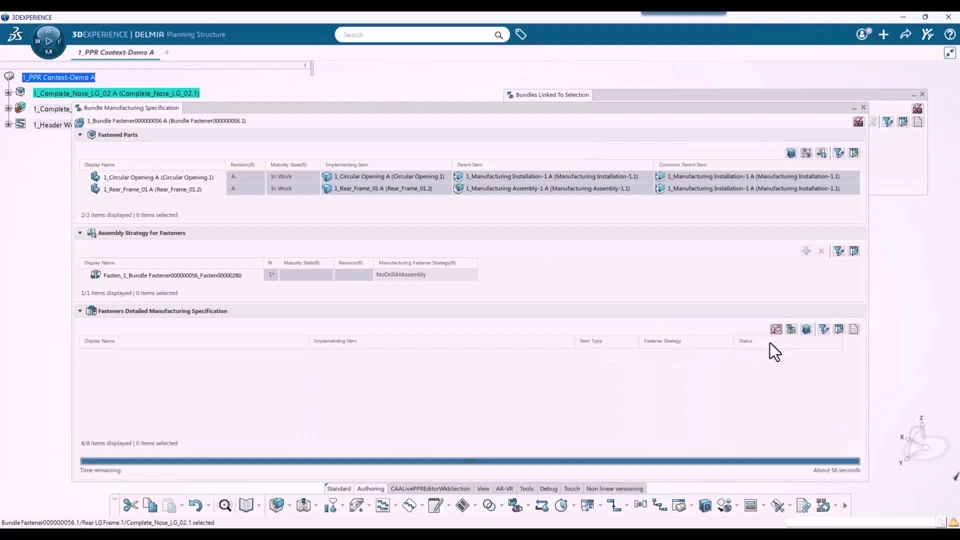Image resolution: width=960 pixels, height=540 pixels.
Task: Open the Standard toolbar tab
Action: point(339,489)
